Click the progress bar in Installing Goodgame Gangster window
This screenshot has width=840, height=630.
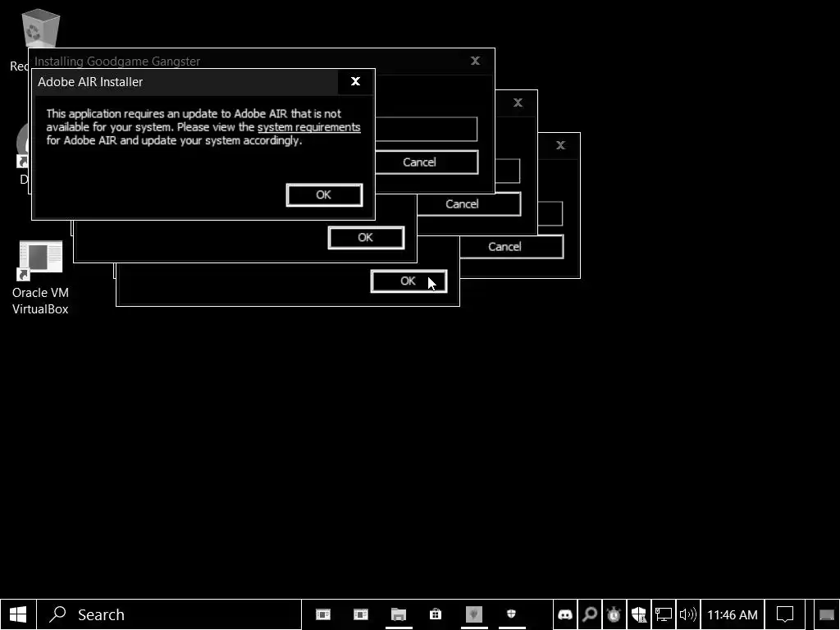427,129
